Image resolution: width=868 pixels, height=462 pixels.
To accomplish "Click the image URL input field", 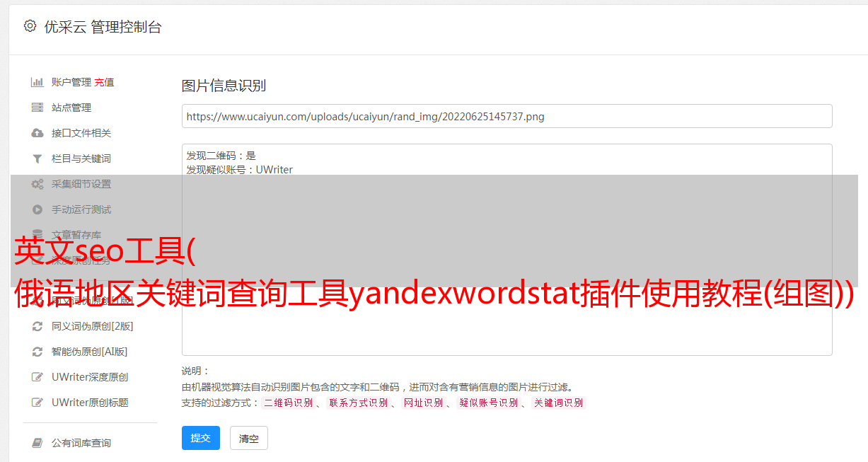I will point(507,116).
